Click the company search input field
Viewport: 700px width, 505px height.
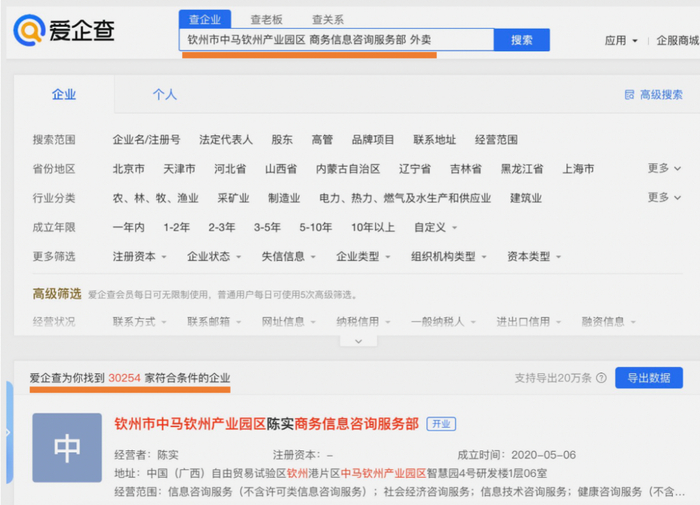[x=337, y=40]
